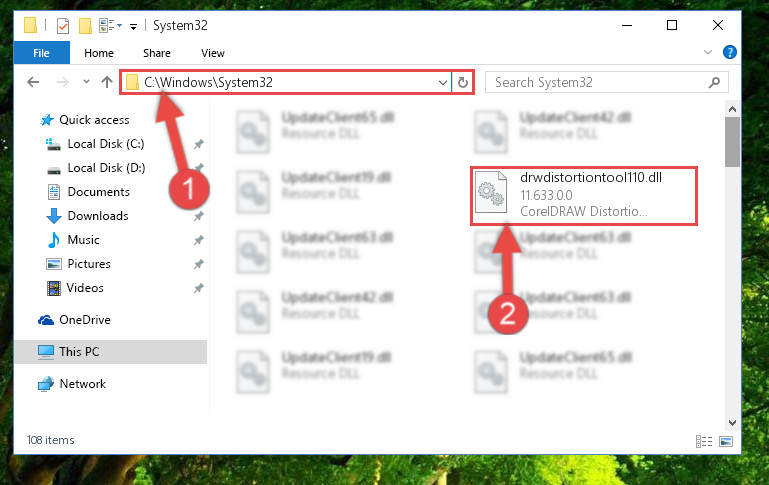Viewport: 769px width, 485px height.
Task: Open the File menu tab
Action: (41, 53)
